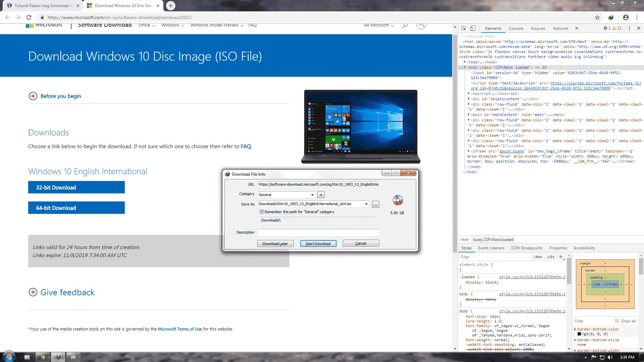This screenshot has width=644, height=362.
Task: Open Windows Explorer from the taskbar
Action: coord(27,357)
